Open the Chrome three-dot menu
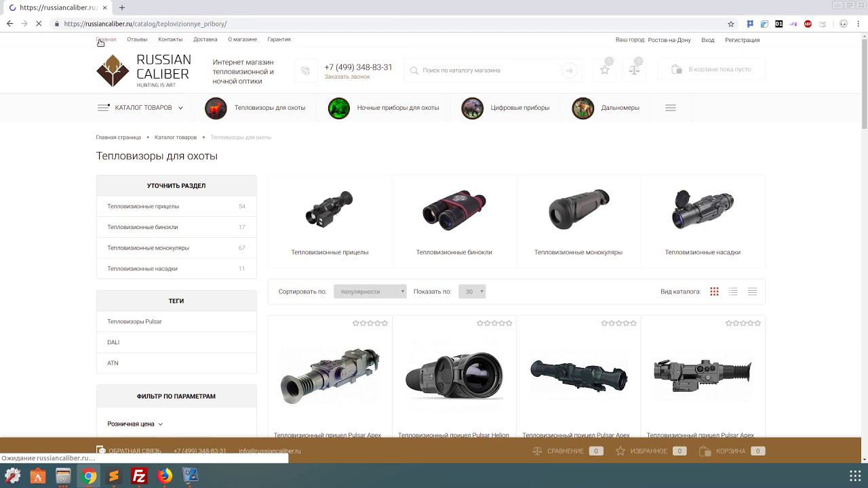Image resolution: width=868 pixels, height=488 pixels. tap(858, 24)
